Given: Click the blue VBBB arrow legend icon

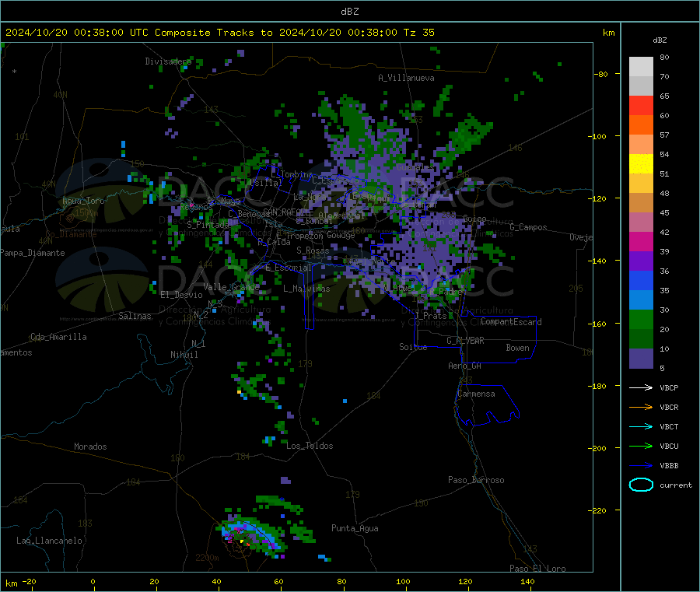Looking at the screenshot, I should pos(641,466).
